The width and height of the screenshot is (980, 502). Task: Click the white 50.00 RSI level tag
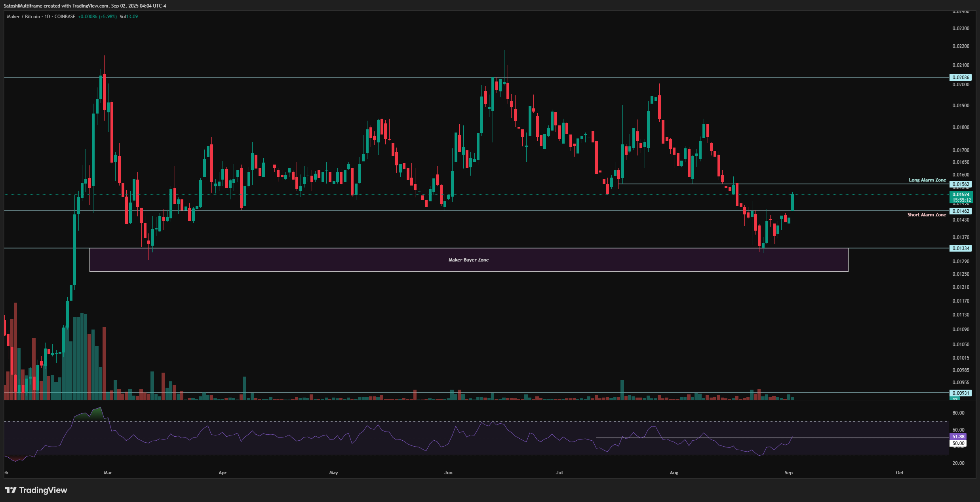pyautogui.click(x=958, y=443)
